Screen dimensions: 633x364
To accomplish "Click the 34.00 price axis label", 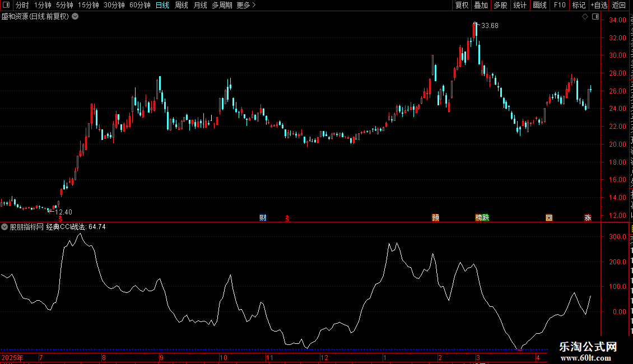I will click(618, 20).
